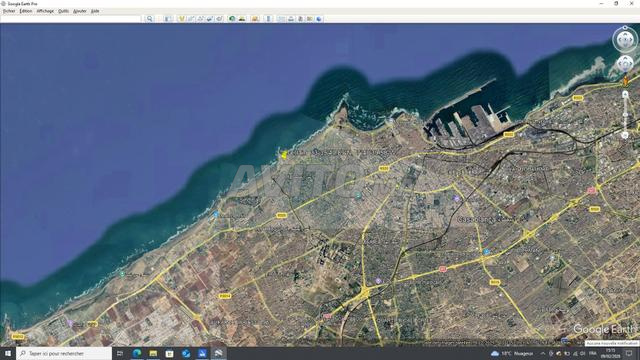
Task: Click zoom in plus at slider top
Action: point(625,94)
